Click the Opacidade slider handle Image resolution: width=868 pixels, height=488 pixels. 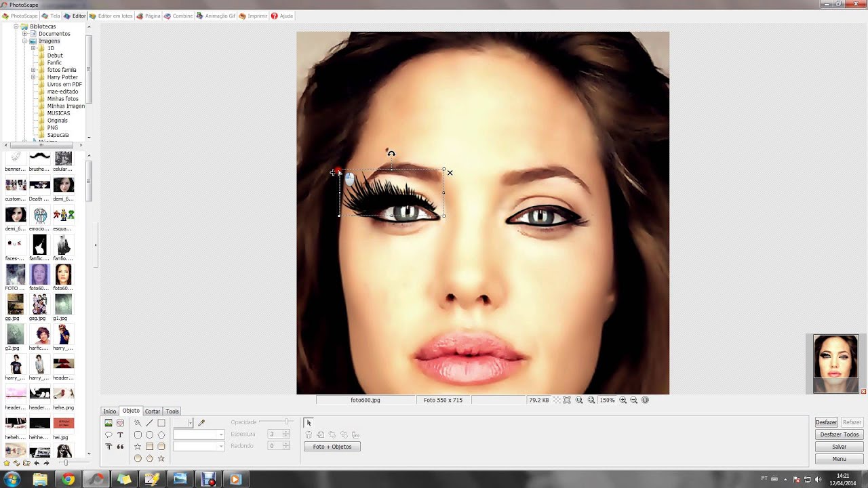tap(287, 422)
